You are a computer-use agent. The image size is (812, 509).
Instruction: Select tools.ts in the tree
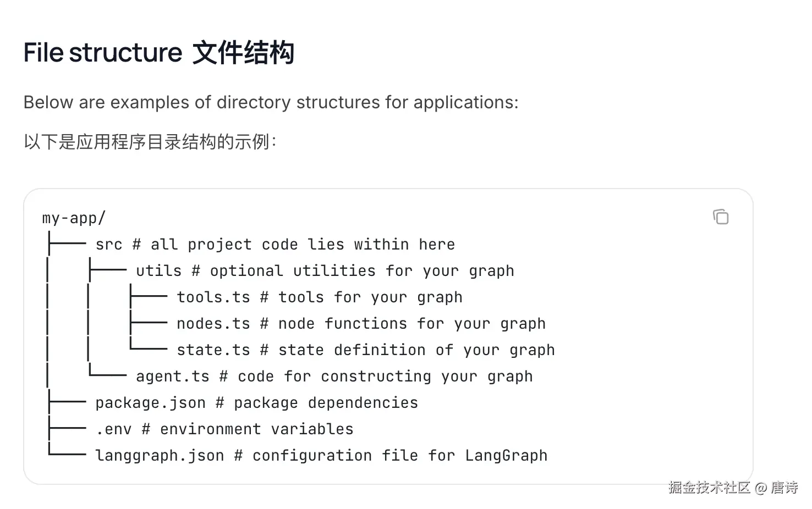213,297
